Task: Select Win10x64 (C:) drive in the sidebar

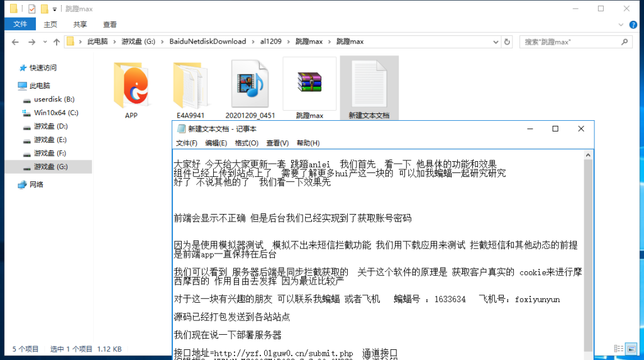Action: pos(55,113)
